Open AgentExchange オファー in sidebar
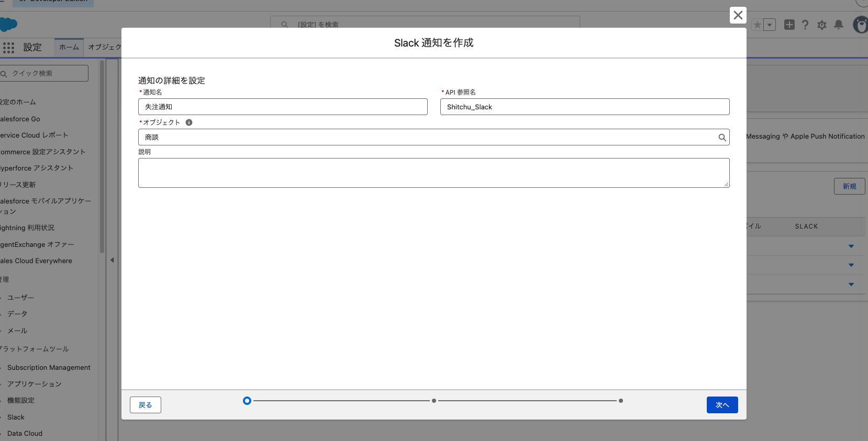 click(37, 244)
